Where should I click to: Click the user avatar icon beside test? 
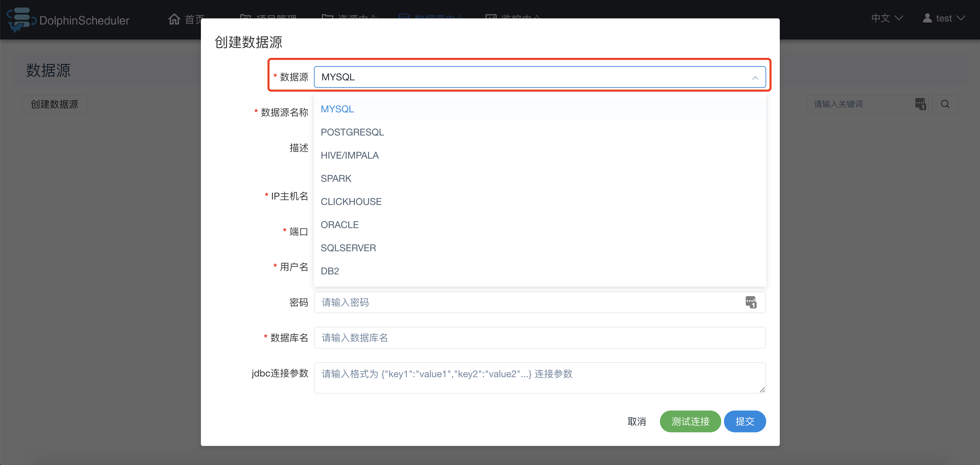pyautogui.click(x=927, y=18)
